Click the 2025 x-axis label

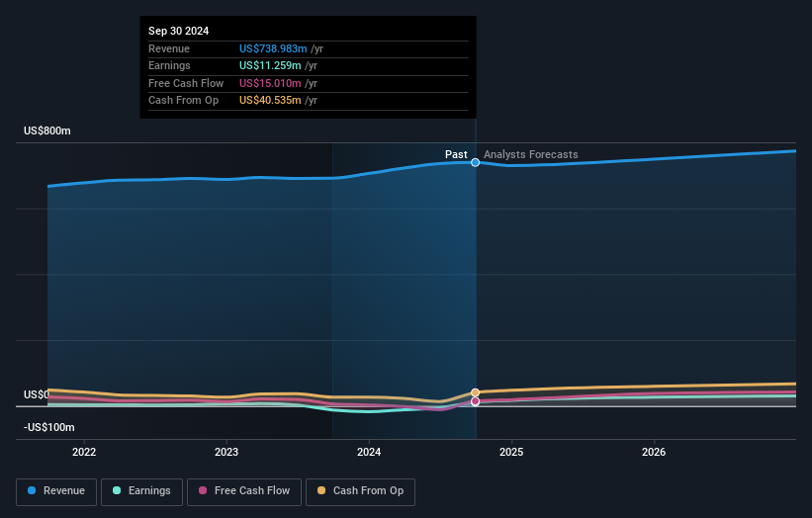click(x=511, y=452)
